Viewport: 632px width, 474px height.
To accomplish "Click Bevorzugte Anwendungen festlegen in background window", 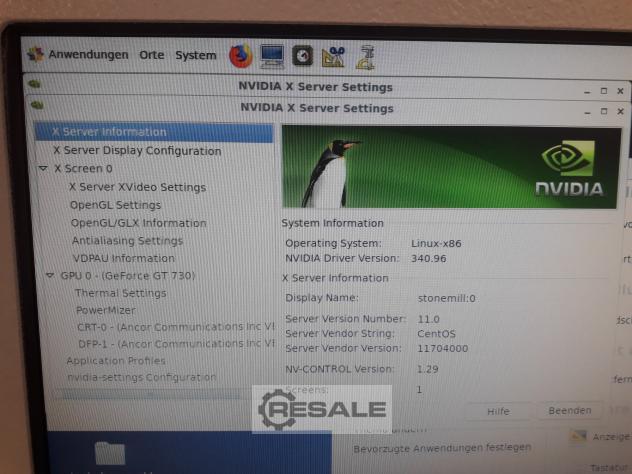I will pos(442,448).
